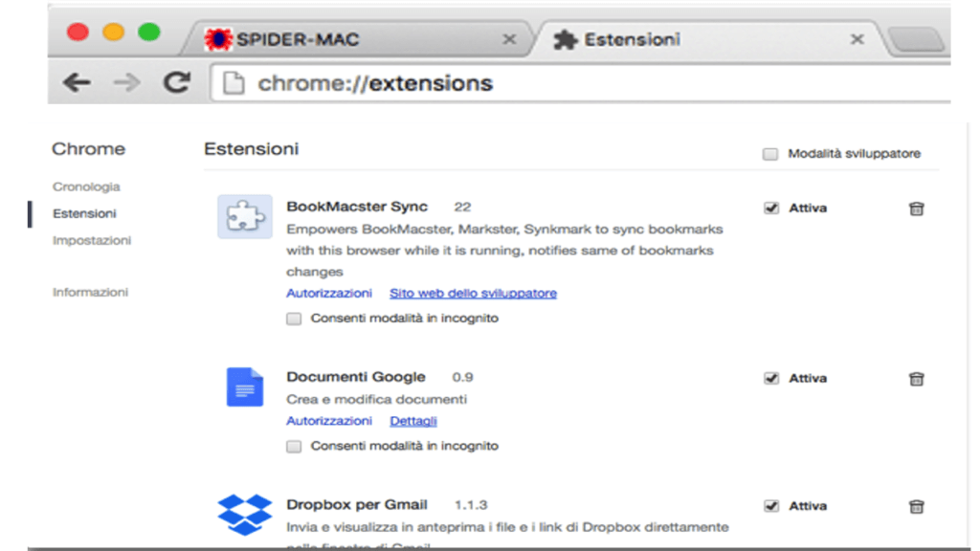This screenshot has width=980, height=551.
Task: Select Estensioni in the sidebar
Action: 84,213
